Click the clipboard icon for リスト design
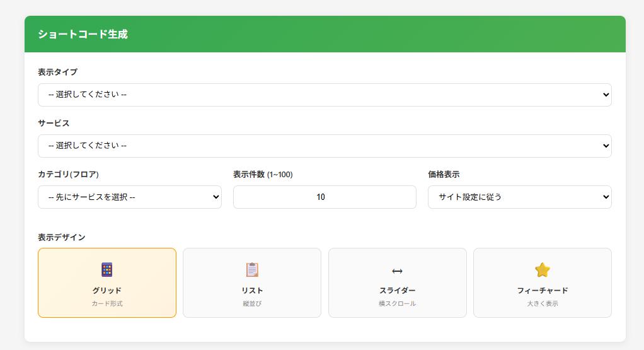The height and width of the screenshot is (350, 644). pyautogui.click(x=252, y=270)
